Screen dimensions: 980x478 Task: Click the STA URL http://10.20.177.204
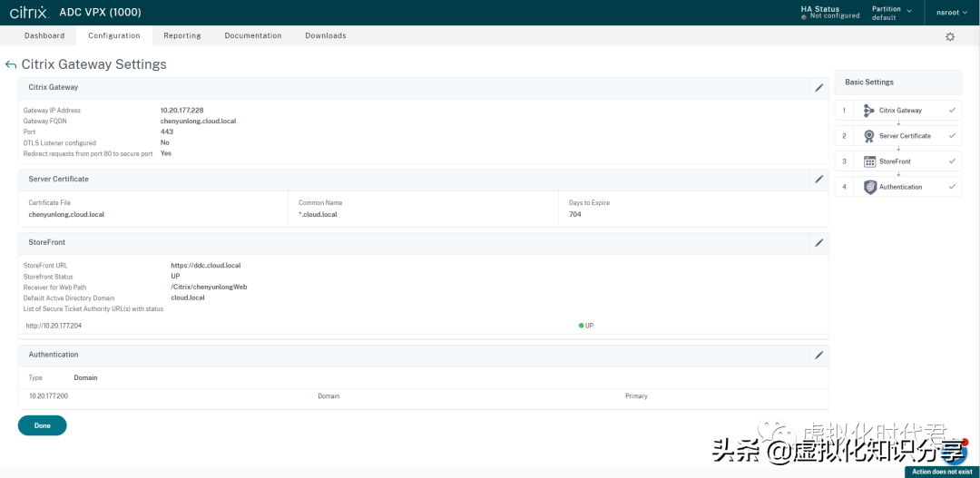[54, 326]
